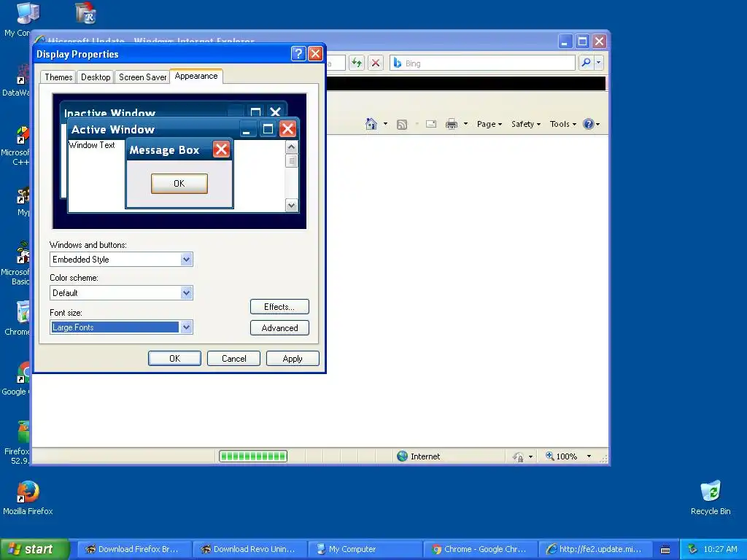Switch to My Computer taskbar item
Screen dimensions: 747x560
pyautogui.click(x=365, y=549)
